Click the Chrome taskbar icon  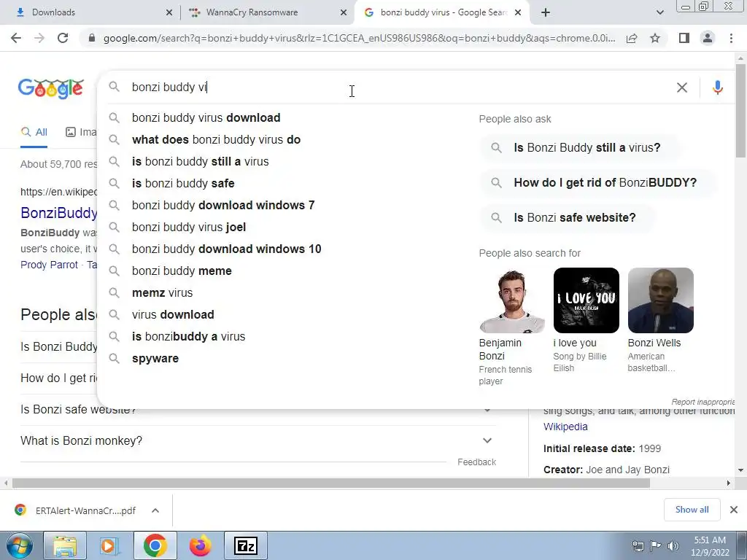tap(155, 545)
